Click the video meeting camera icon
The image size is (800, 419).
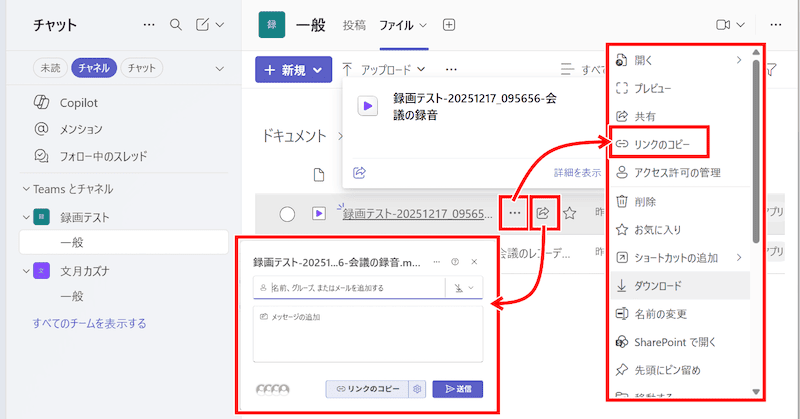723,24
